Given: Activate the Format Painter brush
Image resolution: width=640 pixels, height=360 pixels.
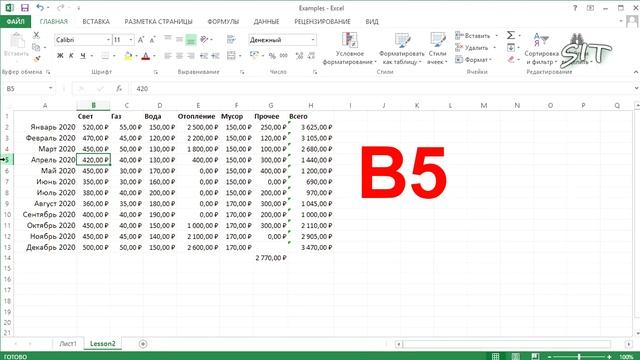Looking at the screenshot, I should click(x=36, y=59).
